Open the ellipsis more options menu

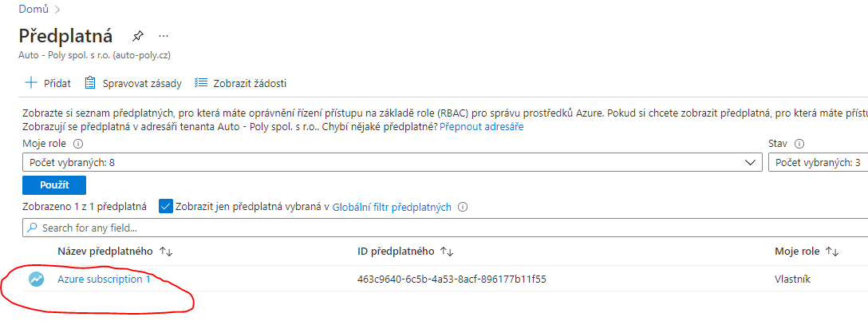click(164, 36)
